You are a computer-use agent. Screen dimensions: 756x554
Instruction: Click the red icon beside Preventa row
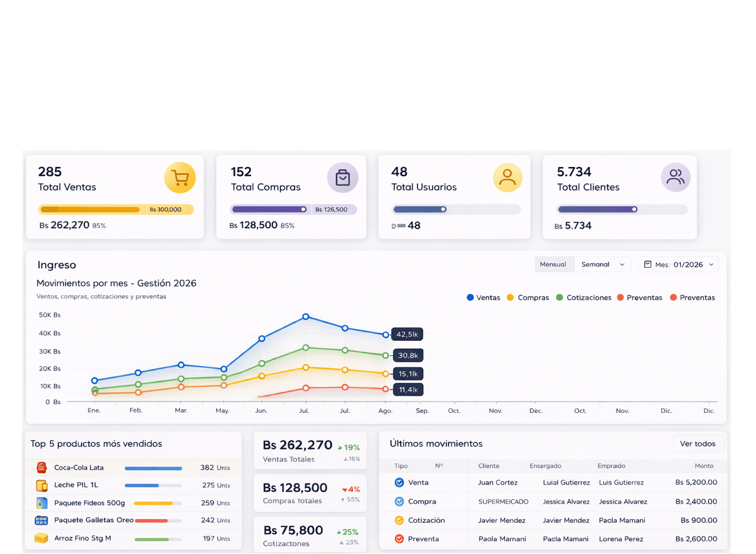399,539
